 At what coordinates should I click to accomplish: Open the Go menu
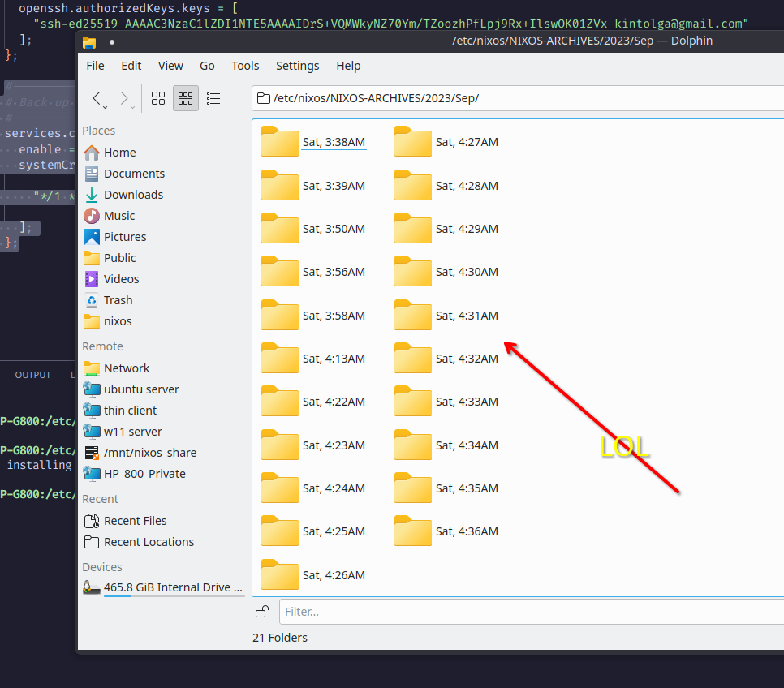(x=207, y=66)
